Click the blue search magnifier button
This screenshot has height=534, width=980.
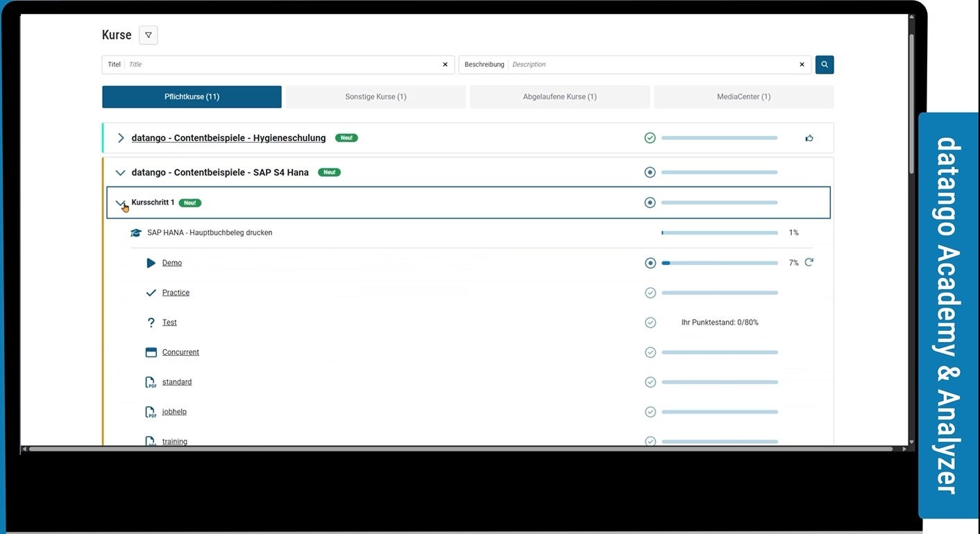(825, 64)
